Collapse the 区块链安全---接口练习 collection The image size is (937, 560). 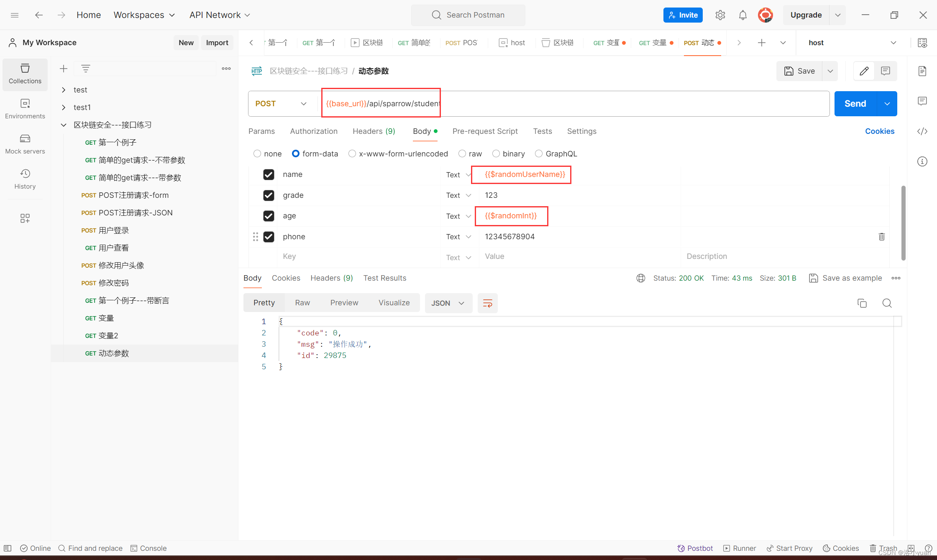click(64, 125)
